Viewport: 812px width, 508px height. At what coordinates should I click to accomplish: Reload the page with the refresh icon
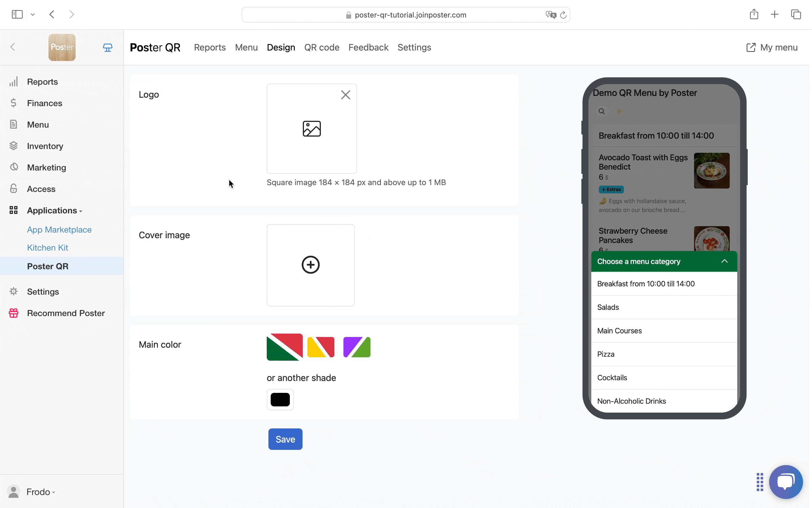click(x=563, y=15)
